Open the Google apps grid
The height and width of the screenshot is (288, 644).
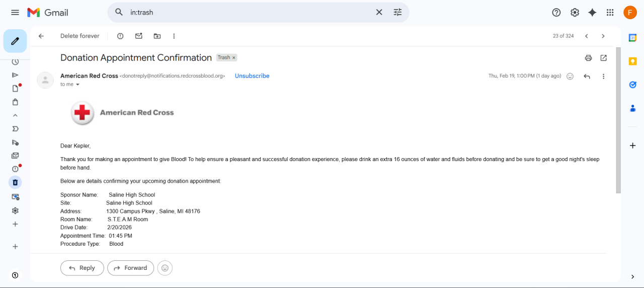pyautogui.click(x=610, y=13)
